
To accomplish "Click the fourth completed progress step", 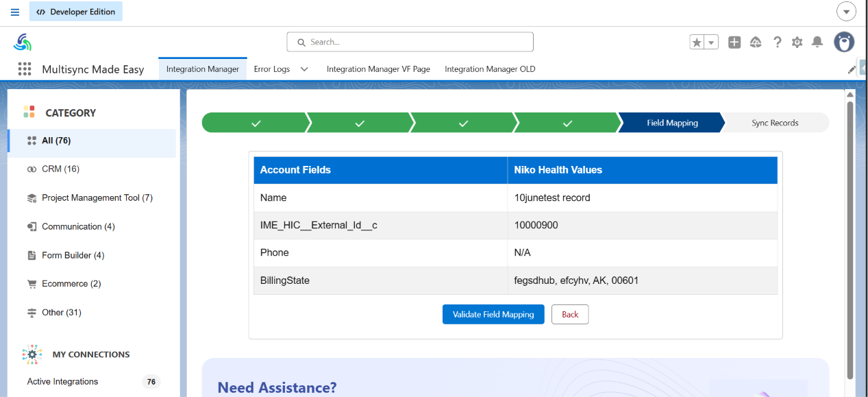I will (567, 123).
